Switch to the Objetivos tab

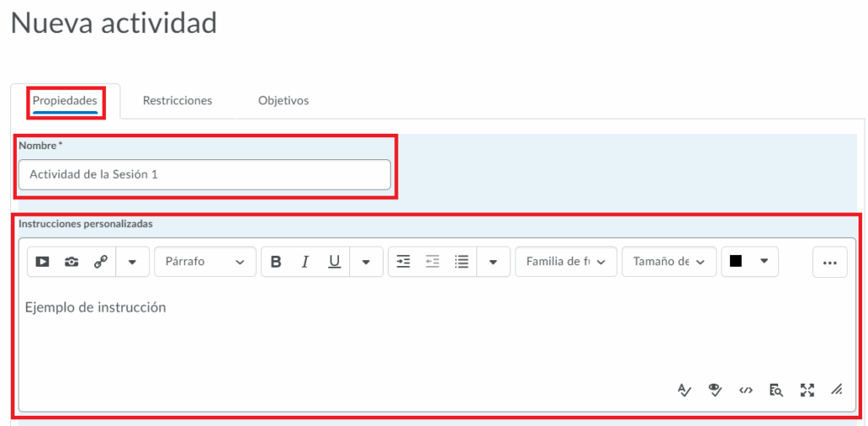283,101
